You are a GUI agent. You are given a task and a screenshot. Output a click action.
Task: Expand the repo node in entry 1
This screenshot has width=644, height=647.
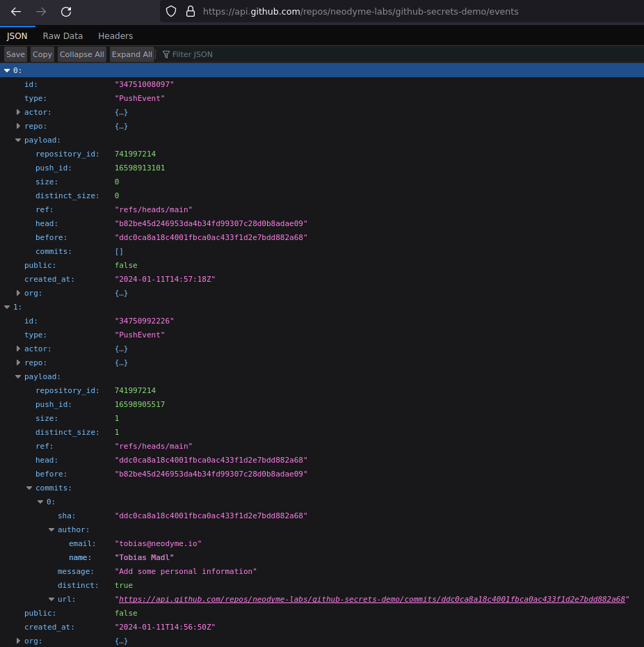click(18, 362)
